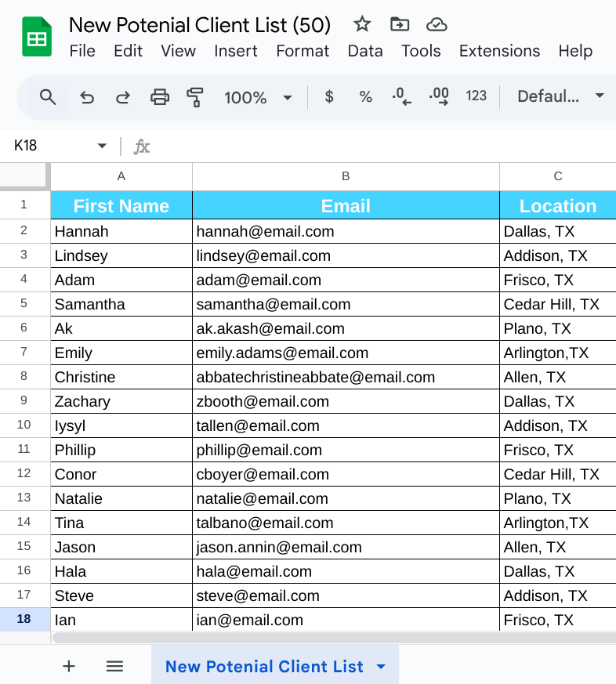Open the File menu
Viewport: 616px width, 684px height.
pos(82,51)
